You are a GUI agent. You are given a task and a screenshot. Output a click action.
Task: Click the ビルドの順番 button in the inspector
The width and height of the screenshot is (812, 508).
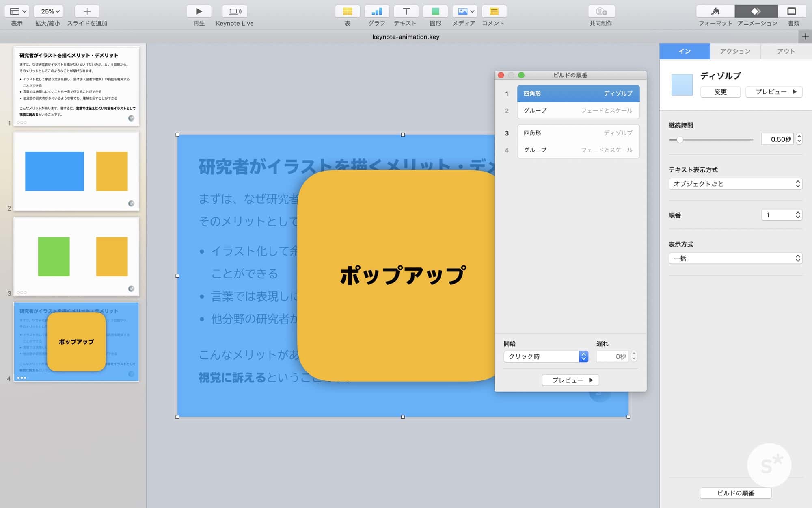735,493
